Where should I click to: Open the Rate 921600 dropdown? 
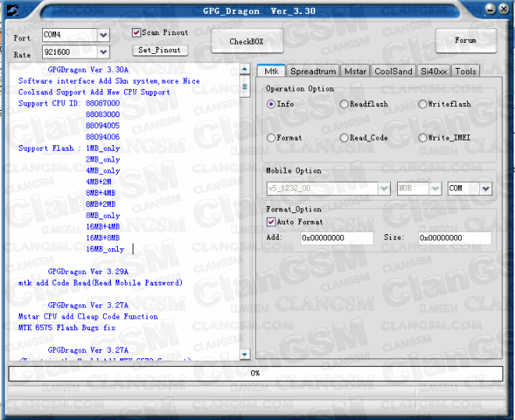[104, 52]
